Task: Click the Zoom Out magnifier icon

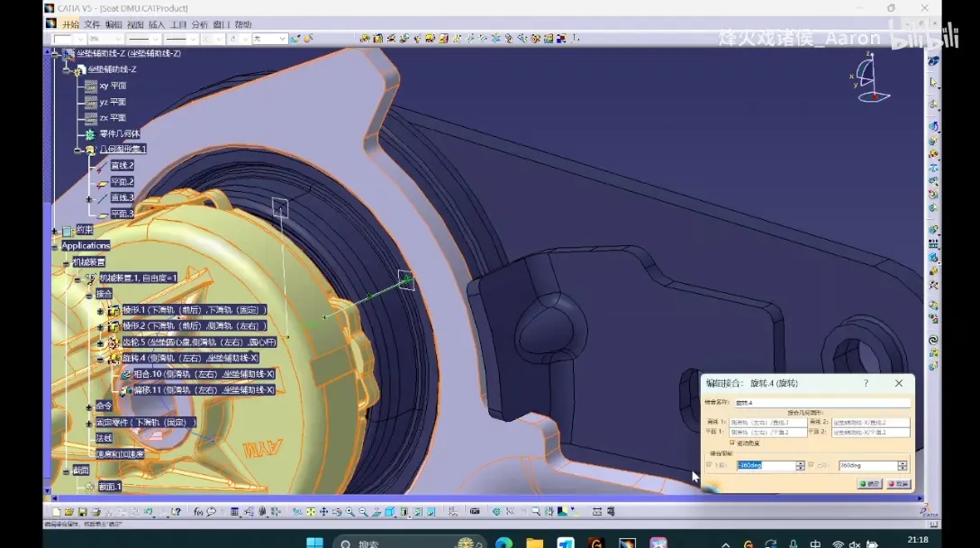Action: pos(363,512)
